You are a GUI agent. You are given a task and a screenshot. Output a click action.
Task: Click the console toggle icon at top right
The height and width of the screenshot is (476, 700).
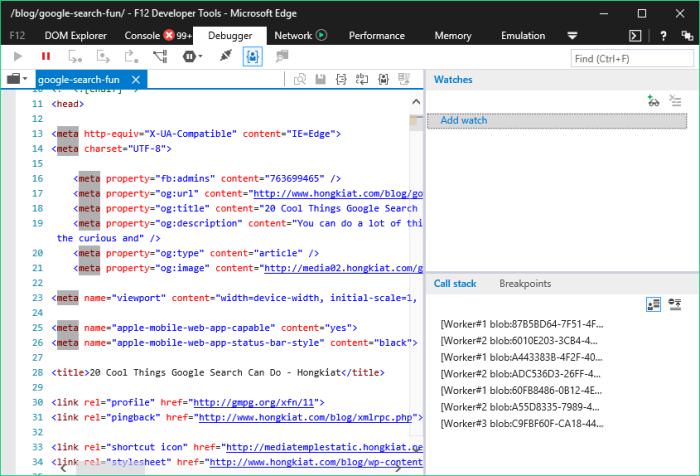click(x=635, y=36)
